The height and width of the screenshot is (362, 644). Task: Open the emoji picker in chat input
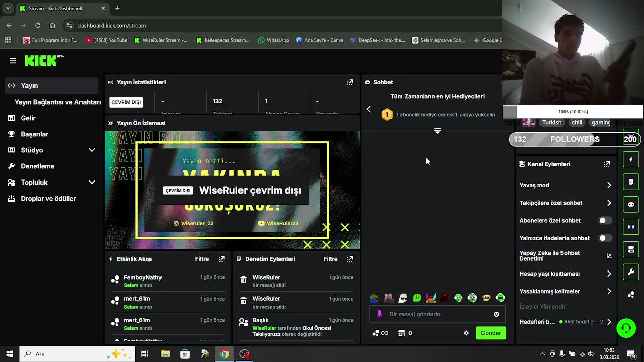click(496, 314)
